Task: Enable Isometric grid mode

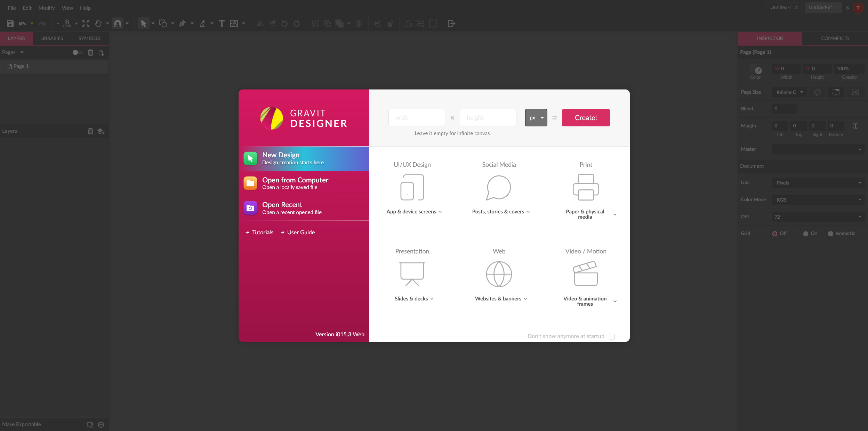Action: [831, 233]
